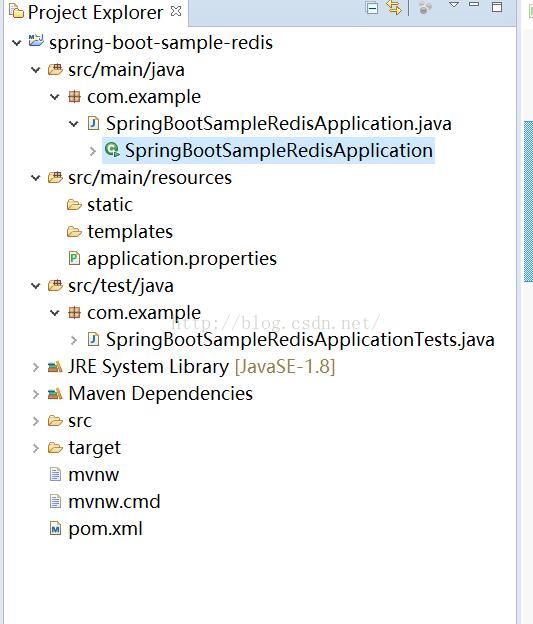Select the SpringBootSampleRedisApplication class row
533x624 pixels.
point(268,150)
